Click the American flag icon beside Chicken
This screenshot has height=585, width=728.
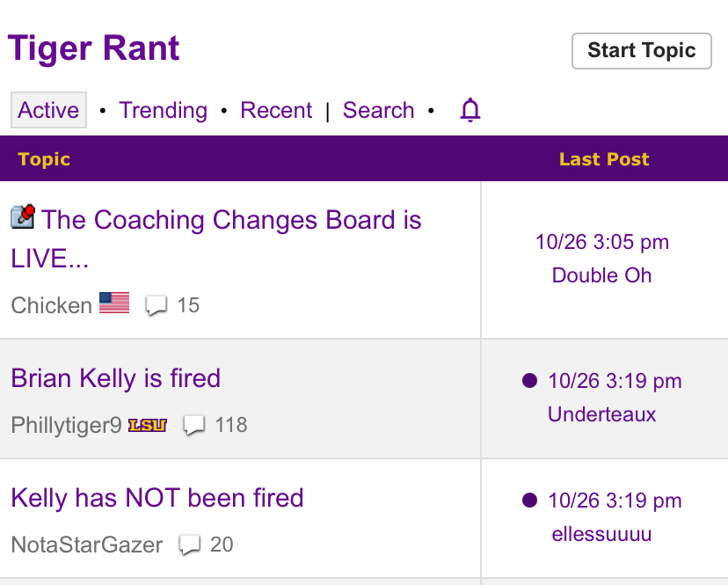(114, 303)
